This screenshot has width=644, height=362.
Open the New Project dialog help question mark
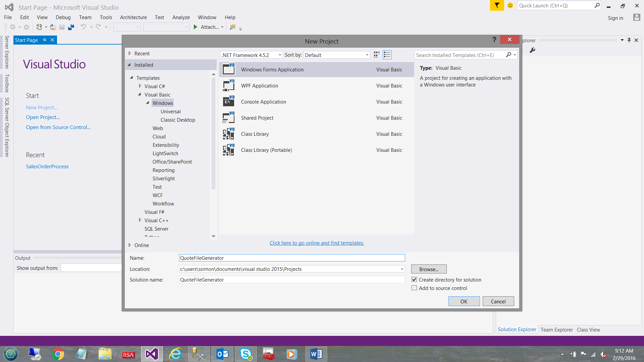[x=494, y=40]
